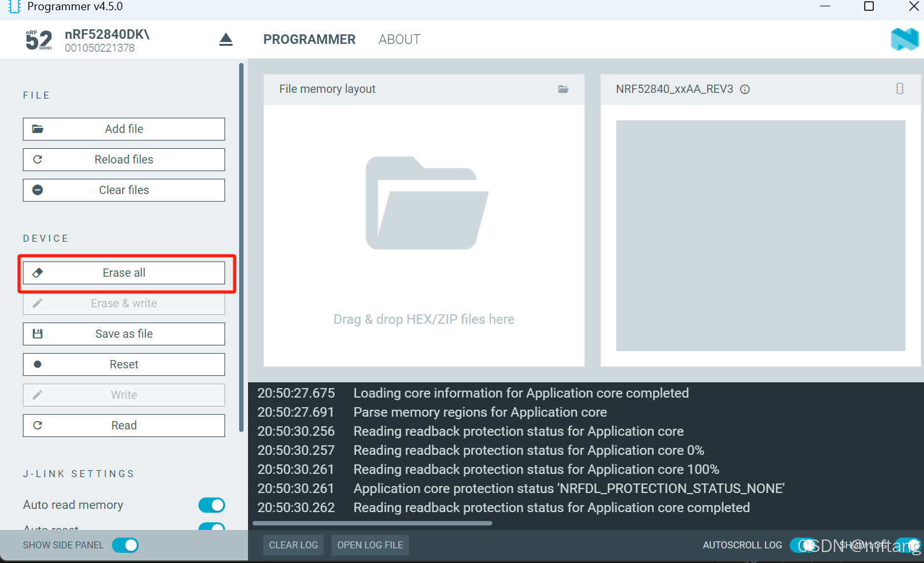Toggle Autoscroll log switch

[x=803, y=545]
